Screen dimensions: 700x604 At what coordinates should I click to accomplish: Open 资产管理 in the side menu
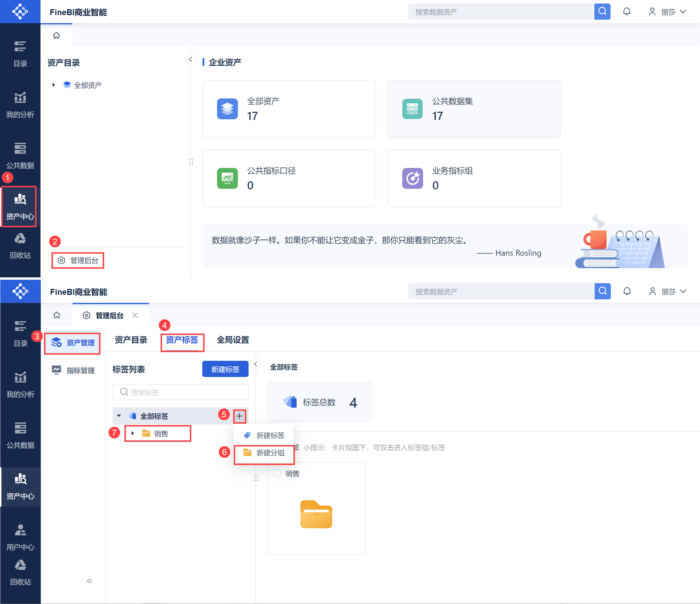(x=73, y=343)
